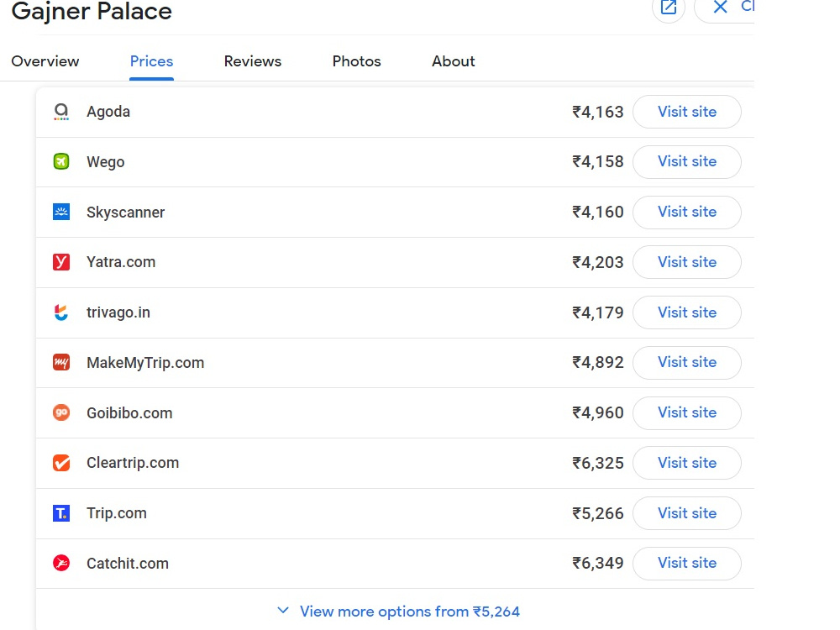The height and width of the screenshot is (630, 840).
Task: Click the Agoda logo icon
Action: [61, 112]
